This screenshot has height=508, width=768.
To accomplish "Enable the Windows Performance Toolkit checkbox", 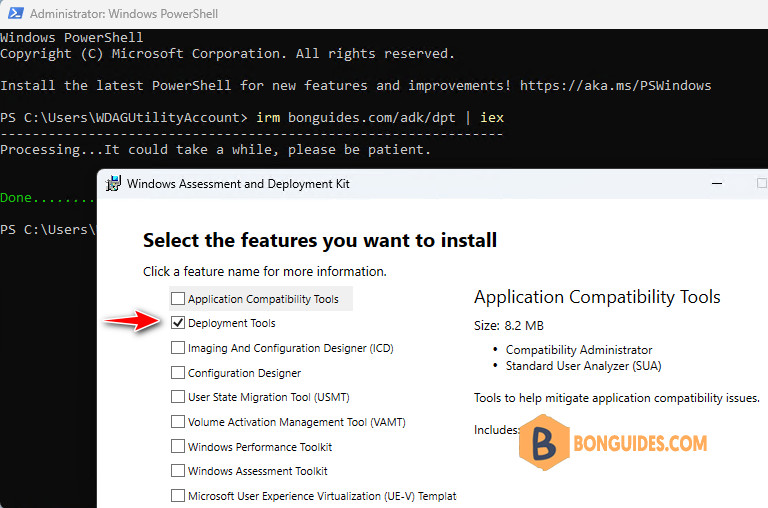I will tap(178, 446).
